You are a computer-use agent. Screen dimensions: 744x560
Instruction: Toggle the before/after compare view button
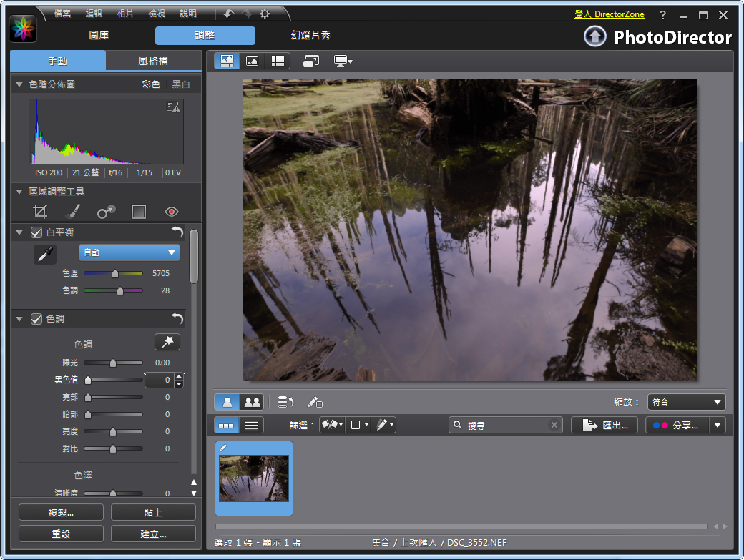coord(252,402)
